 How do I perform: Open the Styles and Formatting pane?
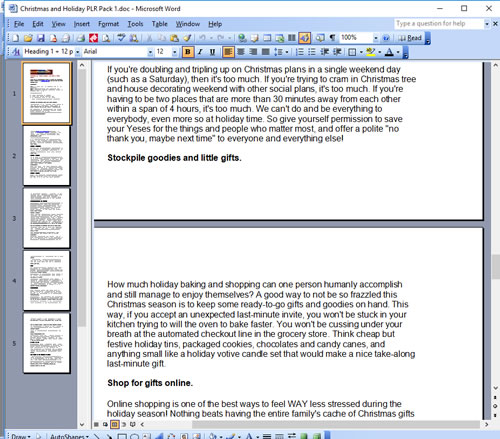tap(15, 52)
